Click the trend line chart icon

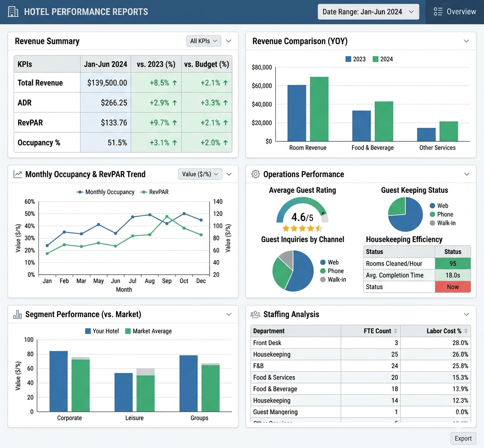tap(18, 174)
